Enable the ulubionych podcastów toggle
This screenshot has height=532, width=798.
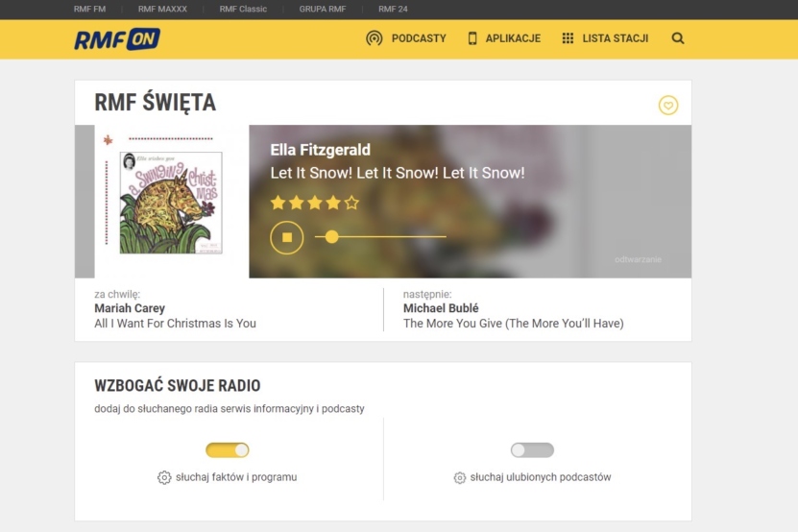[x=532, y=450]
